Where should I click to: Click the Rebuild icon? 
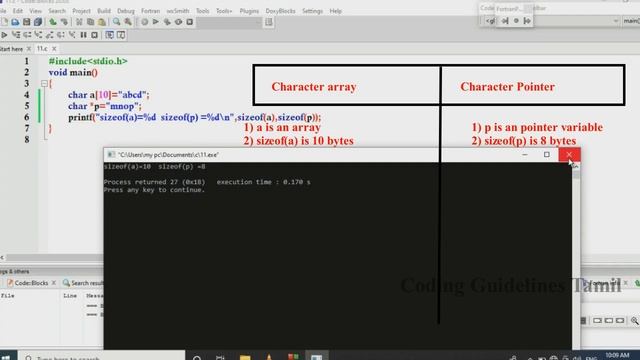[178, 22]
